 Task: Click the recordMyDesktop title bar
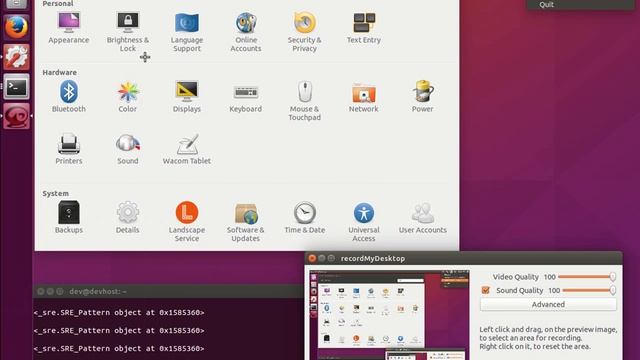463,258
